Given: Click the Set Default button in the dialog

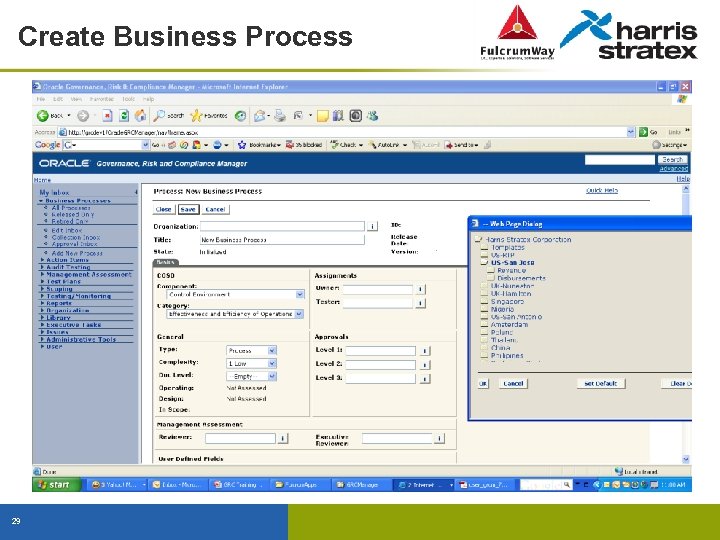Looking at the screenshot, I should [601, 383].
